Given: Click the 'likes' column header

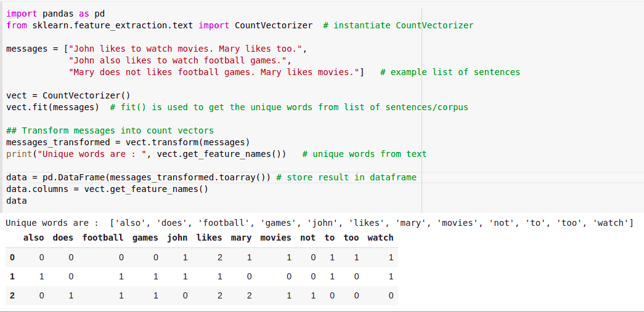Looking at the screenshot, I should (x=209, y=238).
